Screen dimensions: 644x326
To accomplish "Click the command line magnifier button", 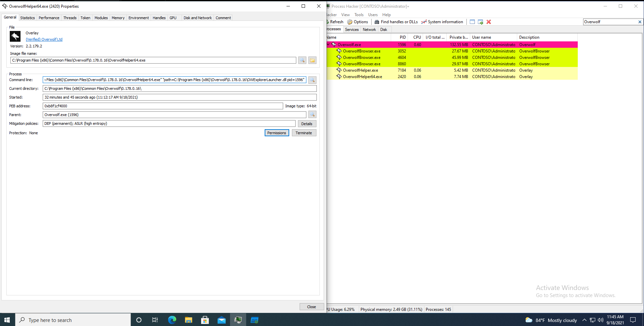I will (312, 80).
